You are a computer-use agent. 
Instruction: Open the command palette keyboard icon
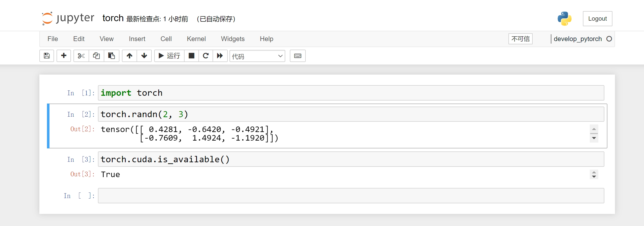pos(298,56)
